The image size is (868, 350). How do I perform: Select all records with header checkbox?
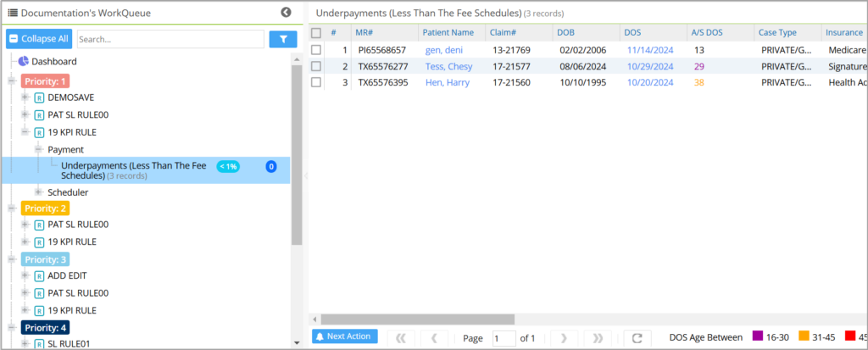[316, 33]
